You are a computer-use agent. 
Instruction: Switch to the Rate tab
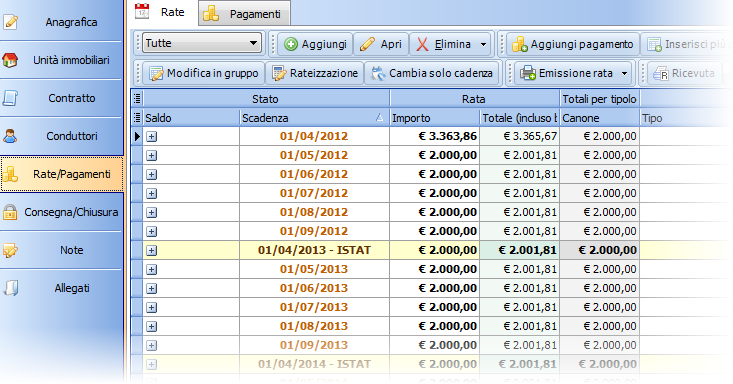pos(164,12)
